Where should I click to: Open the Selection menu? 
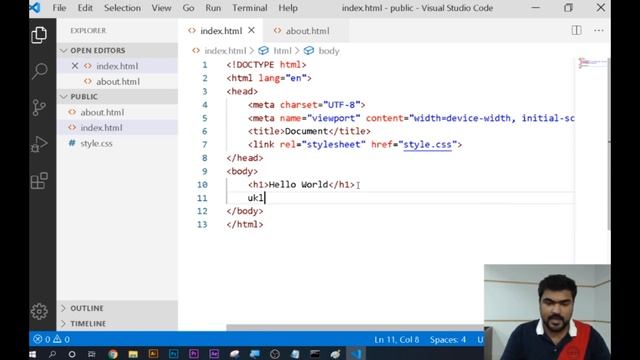(122, 8)
